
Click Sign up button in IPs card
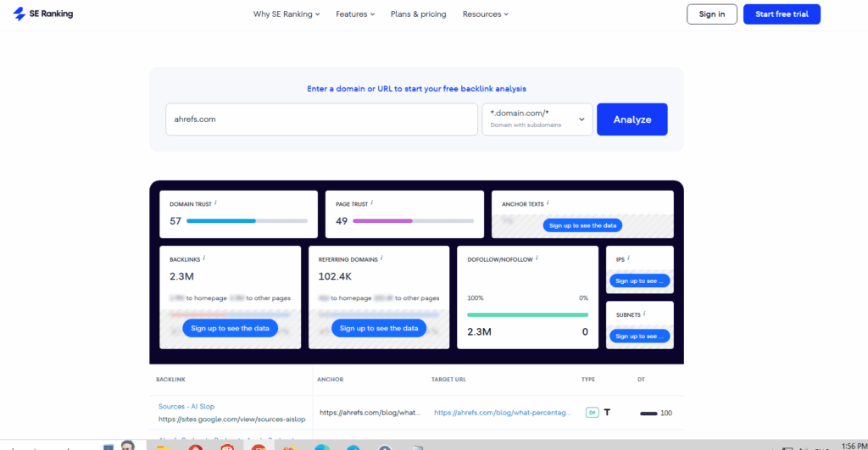639,281
